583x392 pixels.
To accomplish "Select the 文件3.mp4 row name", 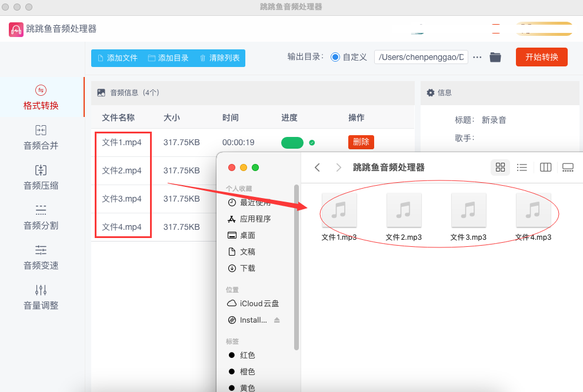I will 122,199.
